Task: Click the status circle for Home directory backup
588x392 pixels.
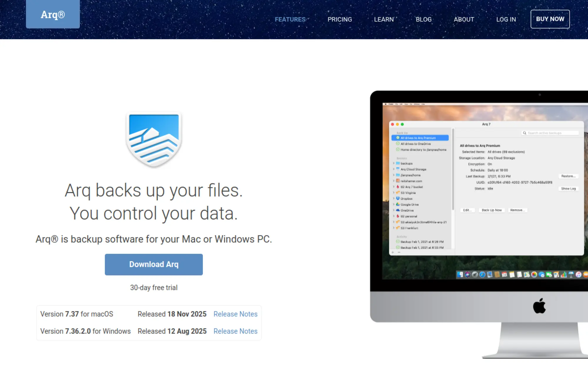Action: [398, 150]
